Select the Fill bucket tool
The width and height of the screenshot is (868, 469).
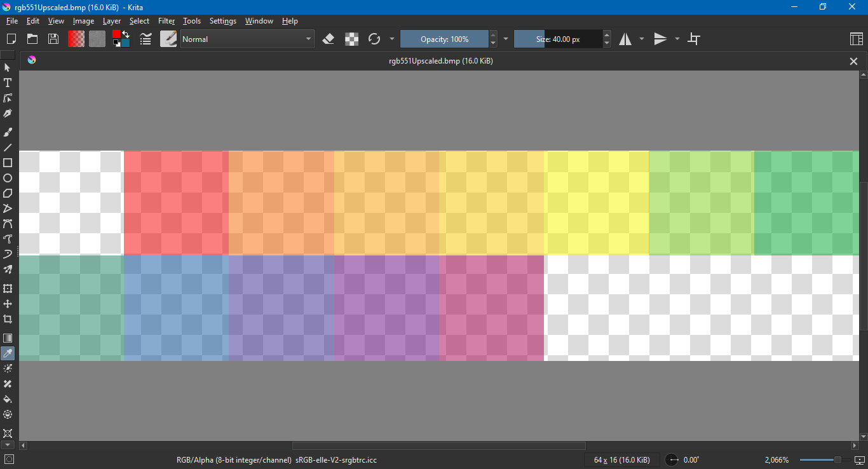[8, 399]
